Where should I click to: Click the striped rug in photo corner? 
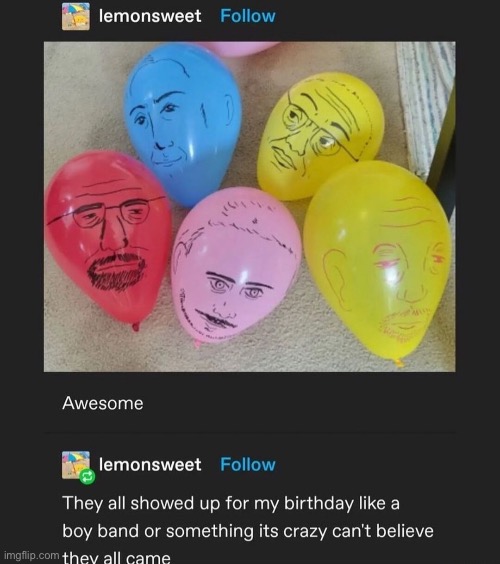424,108
